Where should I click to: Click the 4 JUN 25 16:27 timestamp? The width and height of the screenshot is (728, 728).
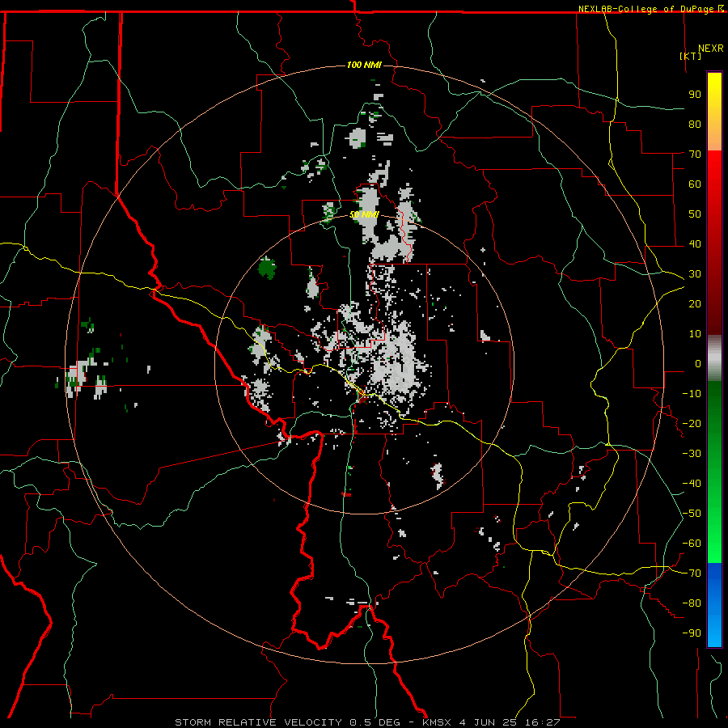coord(510,722)
